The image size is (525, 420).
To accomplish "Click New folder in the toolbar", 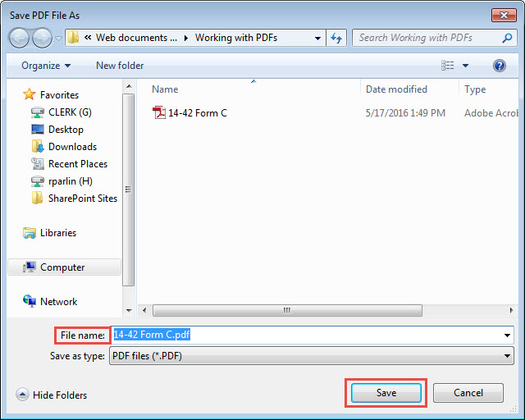I will pos(120,66).
